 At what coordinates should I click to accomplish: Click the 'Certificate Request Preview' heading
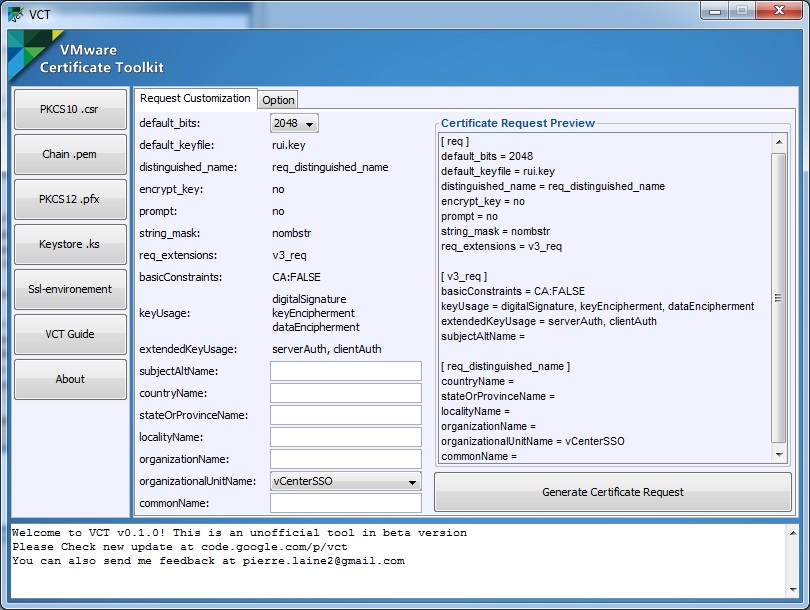(x=518, y=123)
